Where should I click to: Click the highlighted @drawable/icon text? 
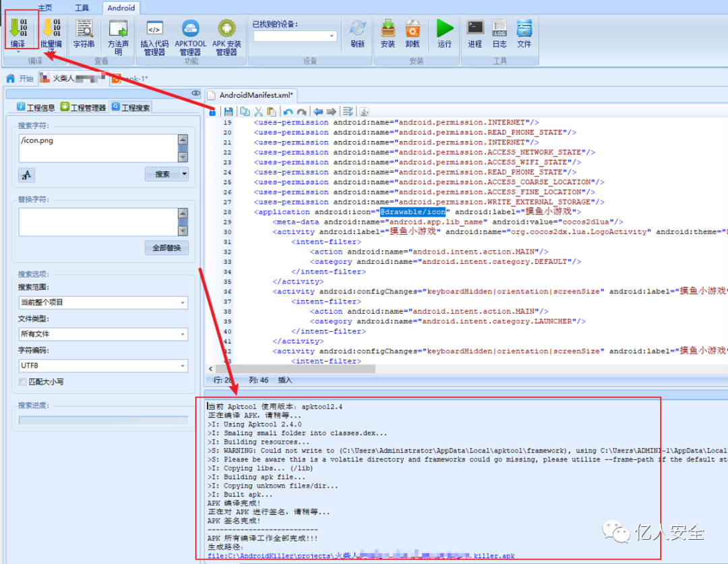413,212
